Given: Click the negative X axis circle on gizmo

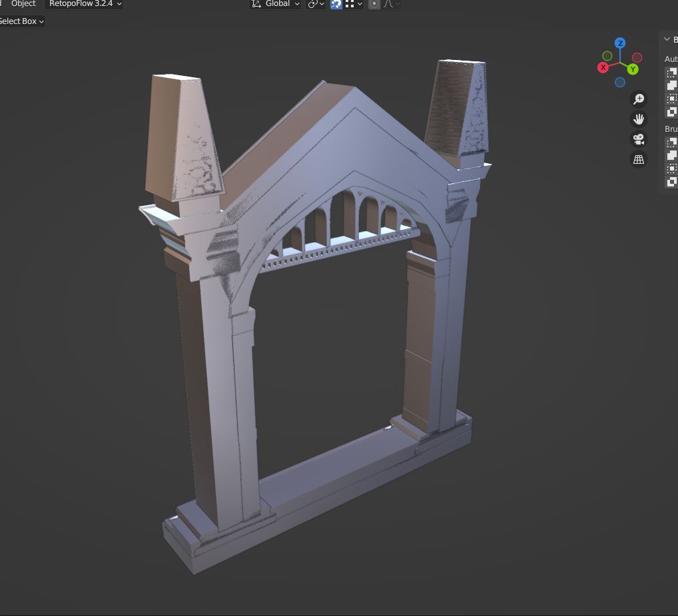Looking at the screenshot, I should point(637,57).
